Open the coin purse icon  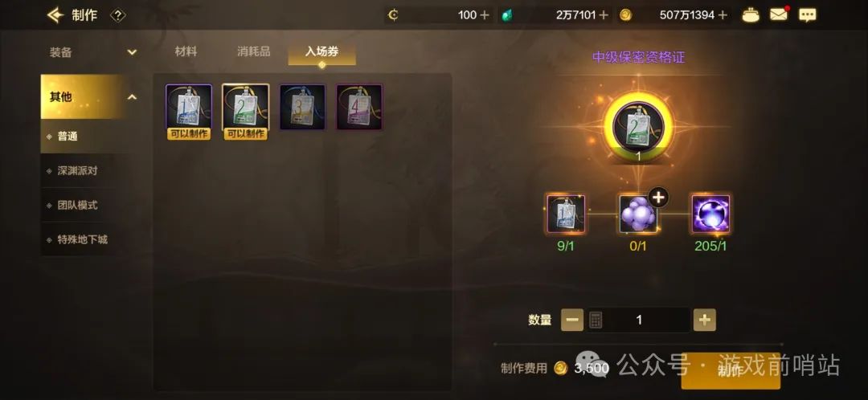click(x=751, y=15)
